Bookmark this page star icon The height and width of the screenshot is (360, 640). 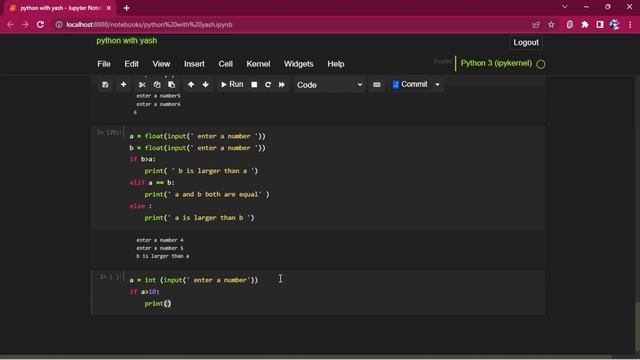pos(551,25)
